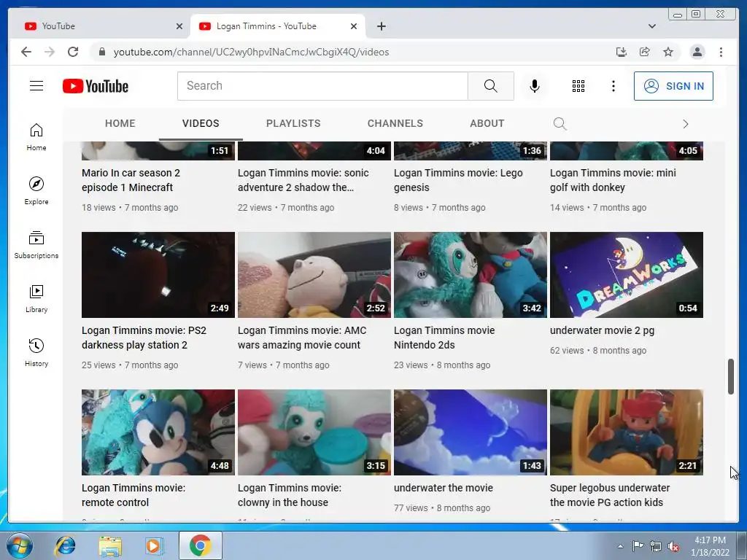
Task: Open Logan Timmins movie: mini golf with donkey
Action: 613,180
